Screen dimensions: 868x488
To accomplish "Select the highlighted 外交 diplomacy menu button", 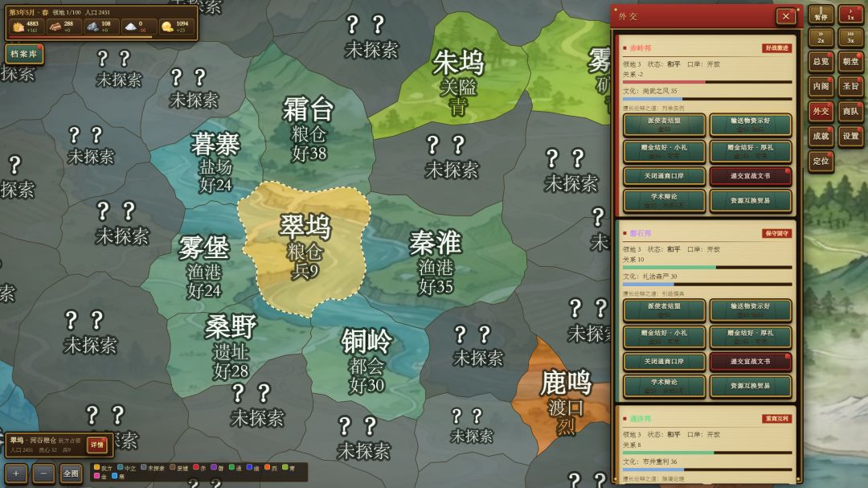I will [x=821, y=111].
